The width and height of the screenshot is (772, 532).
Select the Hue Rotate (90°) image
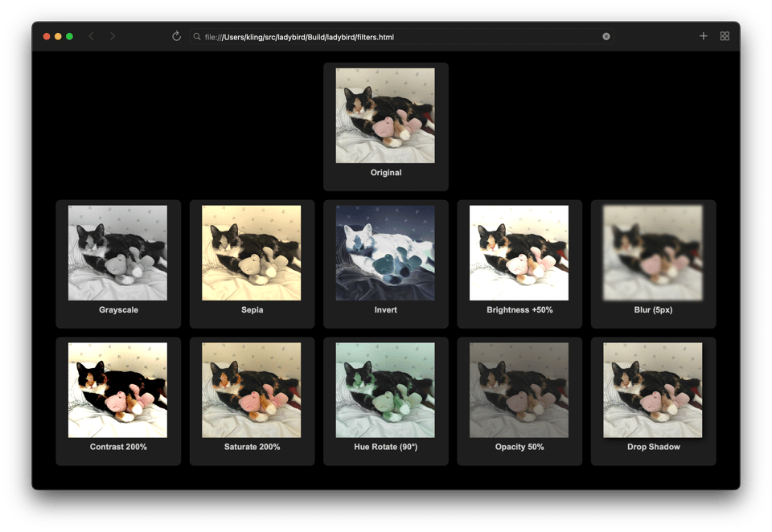point(386,390)
